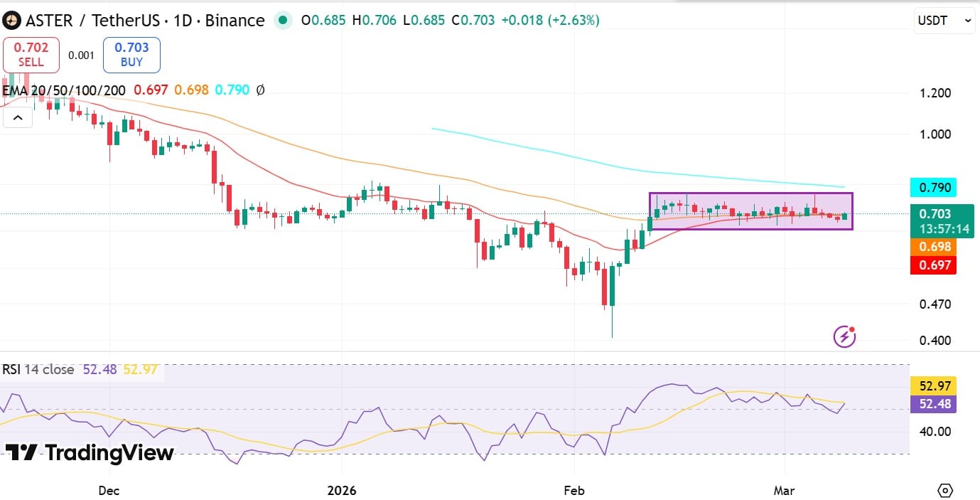Click the 52.97 RSI value label on the axis

pos(933,386)
